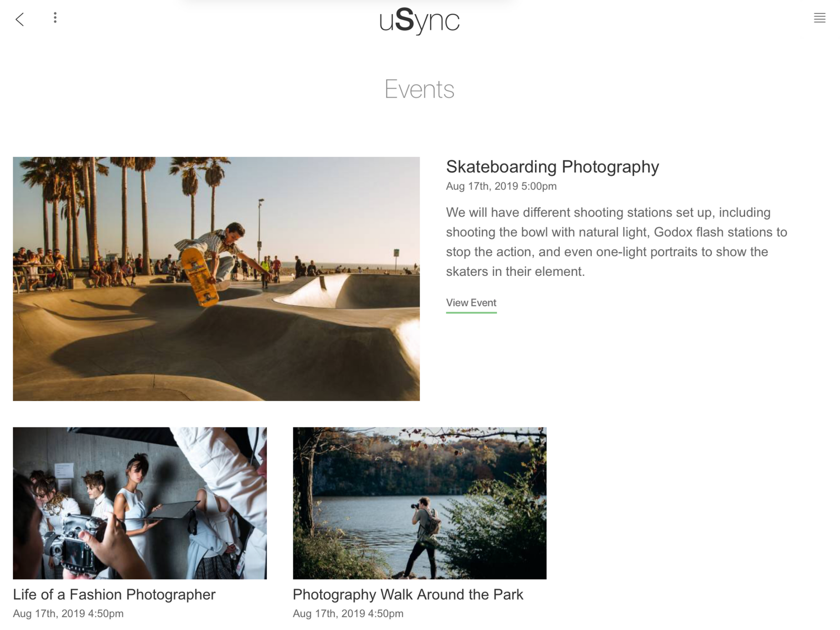Select Photography Walk Around the Park title
This screenshot has height=630, width=840.
tap(407, 594)
